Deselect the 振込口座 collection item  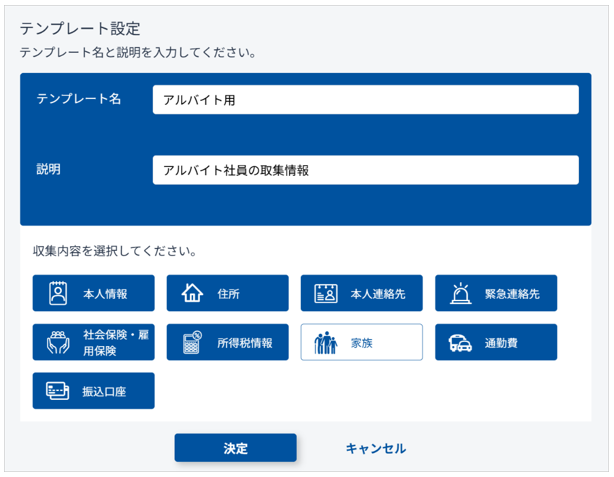94,391
